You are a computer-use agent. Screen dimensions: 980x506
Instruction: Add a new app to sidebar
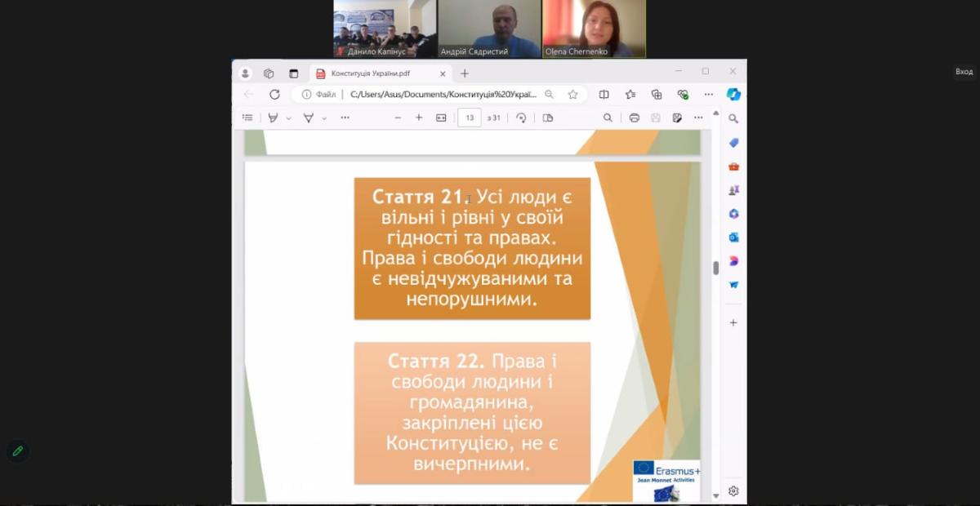(733, 322)
